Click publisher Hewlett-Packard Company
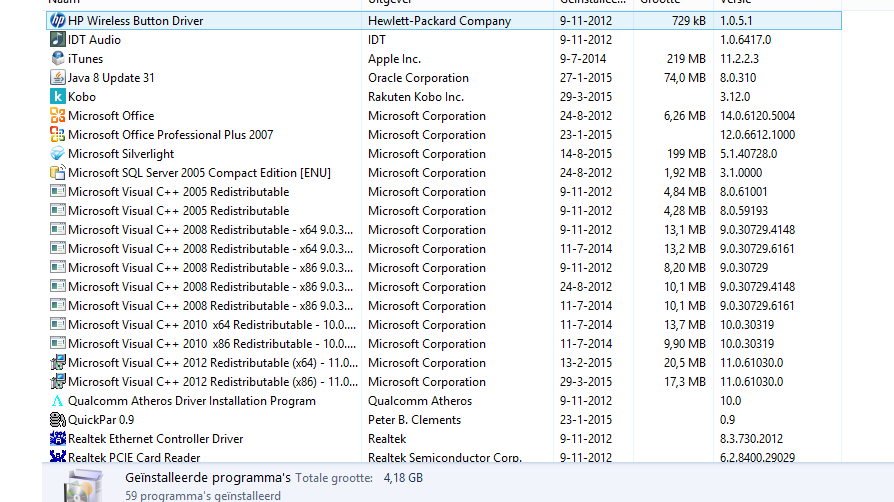This screenshot has height=502, width=894. point(439,21)
